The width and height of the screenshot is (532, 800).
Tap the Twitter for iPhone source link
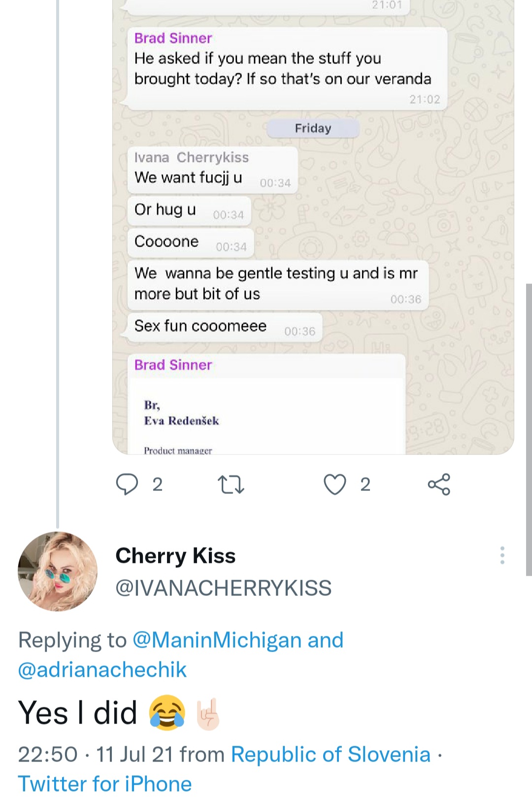pyautogui.click(x=105, y=783)
